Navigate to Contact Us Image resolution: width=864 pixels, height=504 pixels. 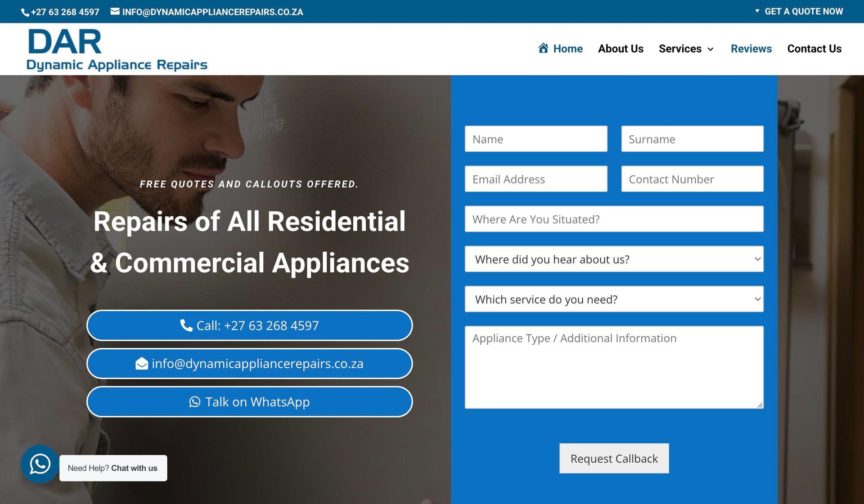814,49
